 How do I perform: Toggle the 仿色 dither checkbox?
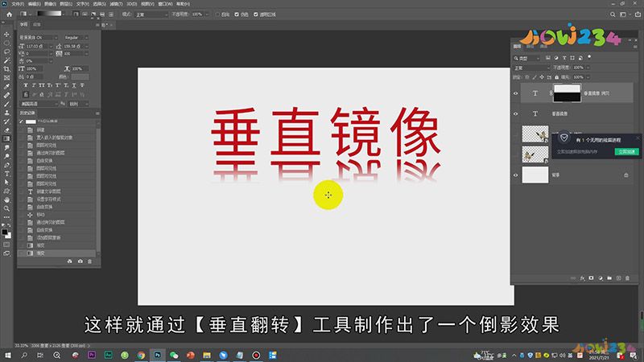click(x=237, y=14)
